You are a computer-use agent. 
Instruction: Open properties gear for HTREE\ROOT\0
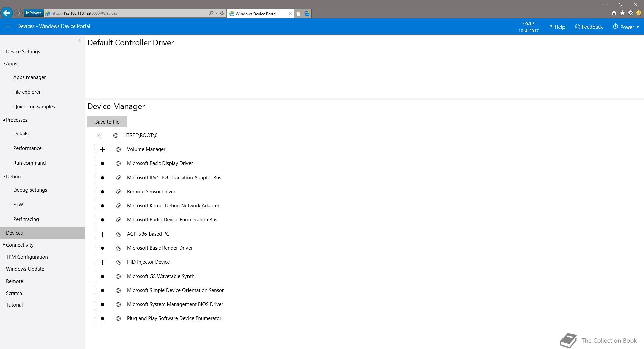[x=115, y=135]
